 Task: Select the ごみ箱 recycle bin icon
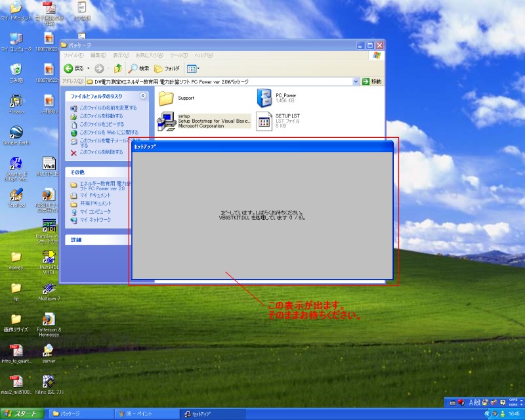(x=16, y=73)
